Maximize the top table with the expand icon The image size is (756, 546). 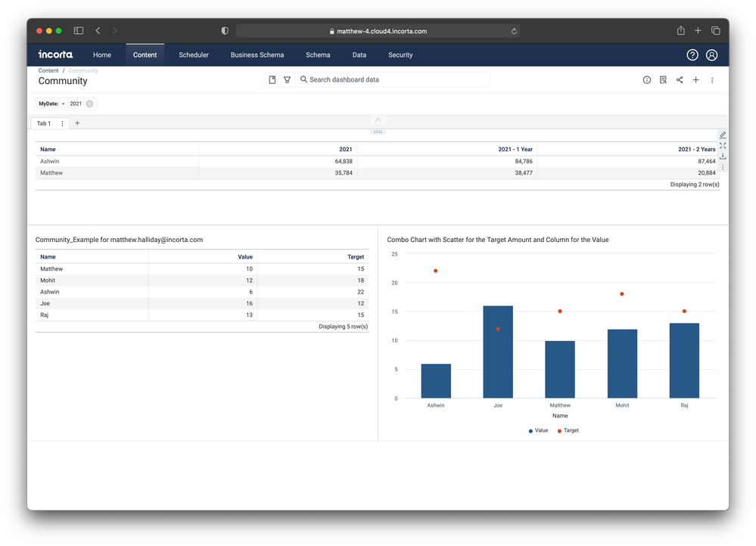(723, 145)
